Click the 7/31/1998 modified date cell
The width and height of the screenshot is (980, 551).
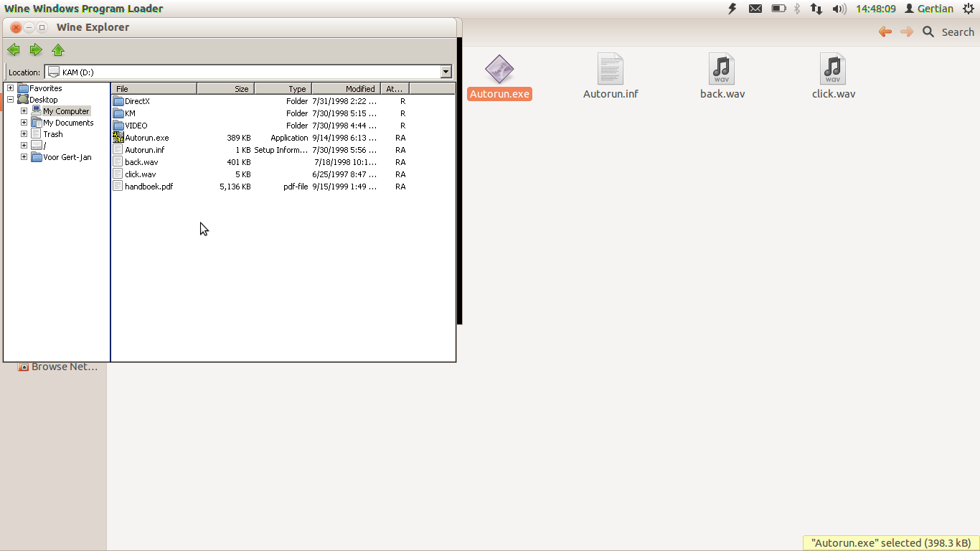344,101
